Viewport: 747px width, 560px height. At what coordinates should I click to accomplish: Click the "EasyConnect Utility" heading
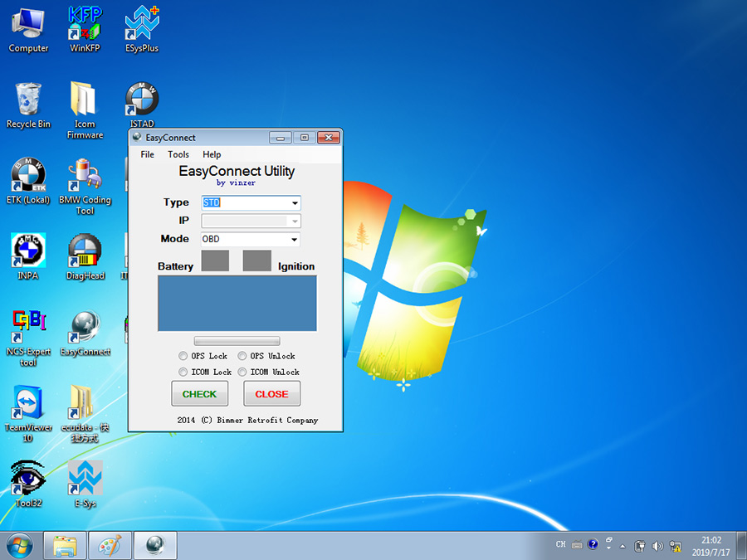tap(237, 171)
